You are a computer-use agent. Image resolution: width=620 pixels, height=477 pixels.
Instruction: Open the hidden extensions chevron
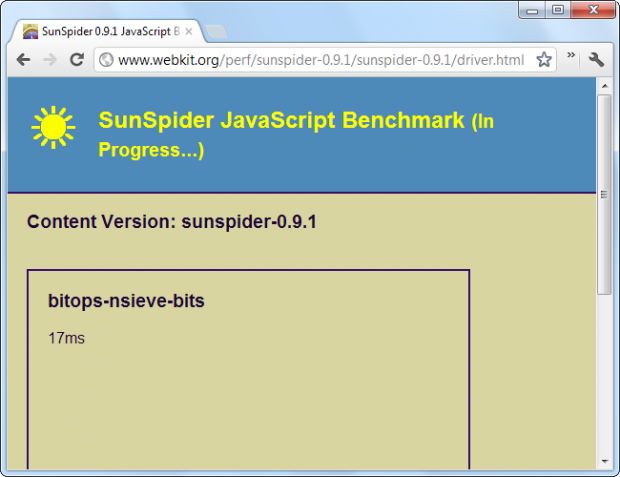tap(571, 55)
